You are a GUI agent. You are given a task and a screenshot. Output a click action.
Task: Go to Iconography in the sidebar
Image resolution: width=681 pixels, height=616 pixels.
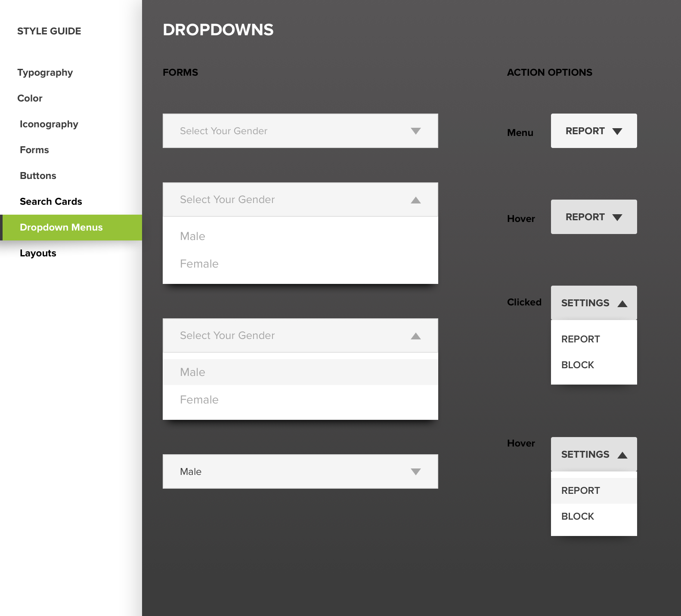[49, 124]
